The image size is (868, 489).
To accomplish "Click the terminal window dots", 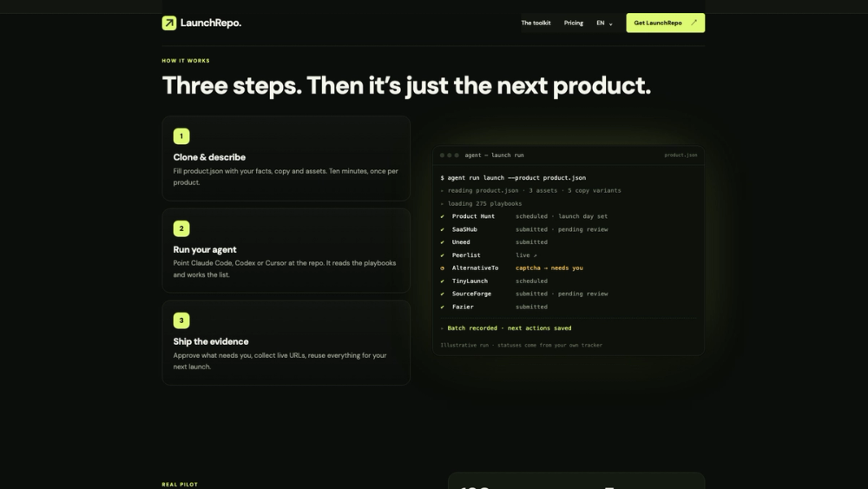I will click(449, 155).
